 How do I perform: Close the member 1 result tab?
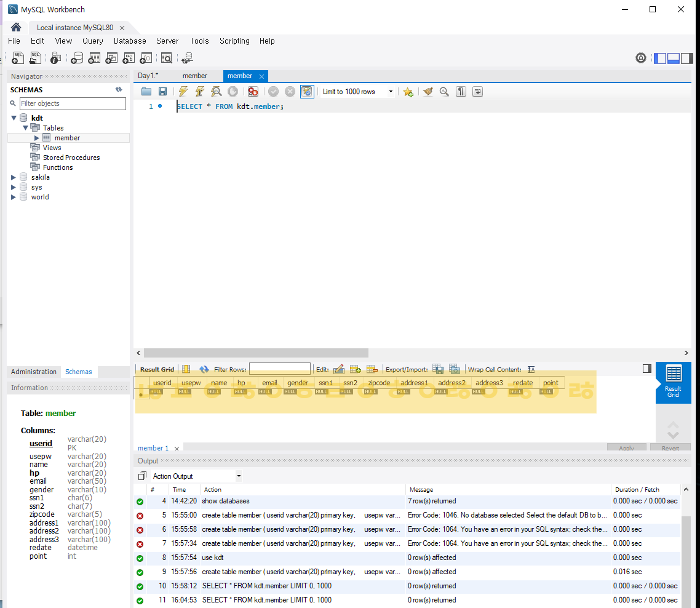(x=177, y=449)
